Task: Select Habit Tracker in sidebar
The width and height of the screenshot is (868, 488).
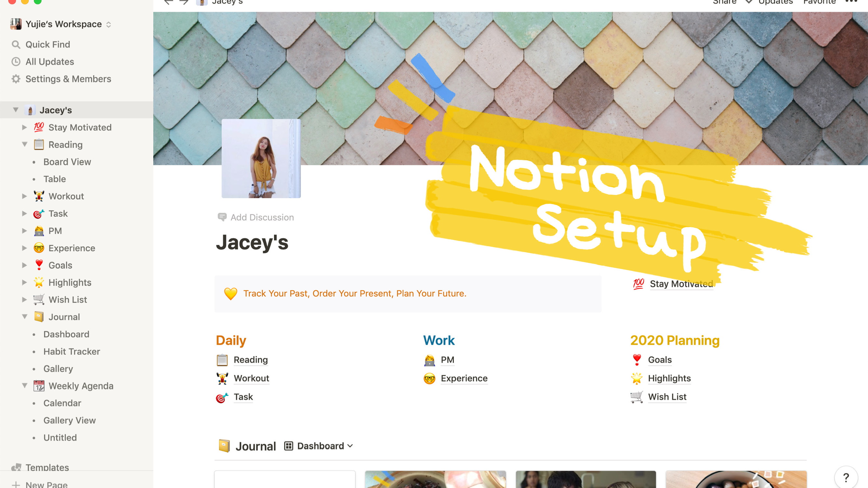Action: 72,351
